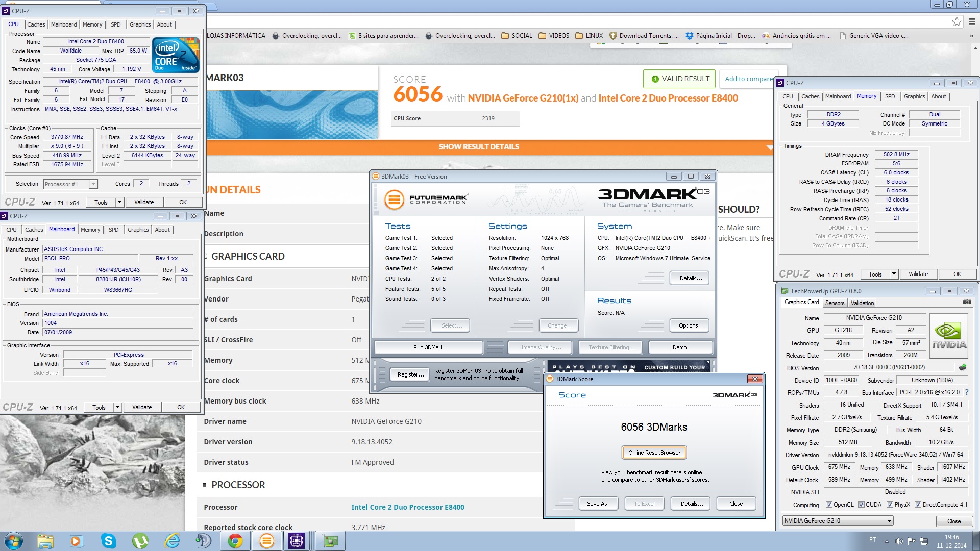This screenshot has height=551, width=980.
Task: Click the BIOS Version field in GPU-Z
Action: click(889, 367)
